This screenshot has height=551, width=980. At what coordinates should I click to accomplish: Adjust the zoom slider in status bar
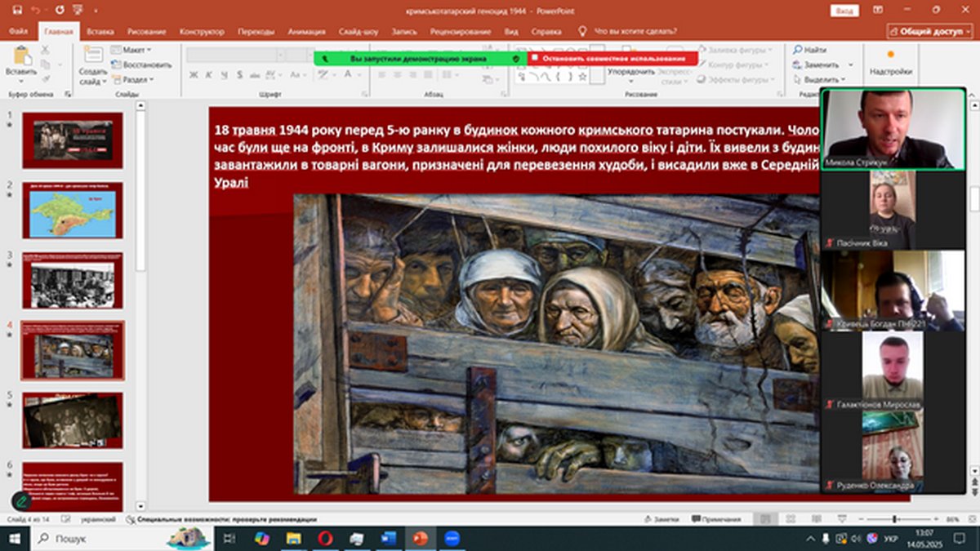[894, 519]
